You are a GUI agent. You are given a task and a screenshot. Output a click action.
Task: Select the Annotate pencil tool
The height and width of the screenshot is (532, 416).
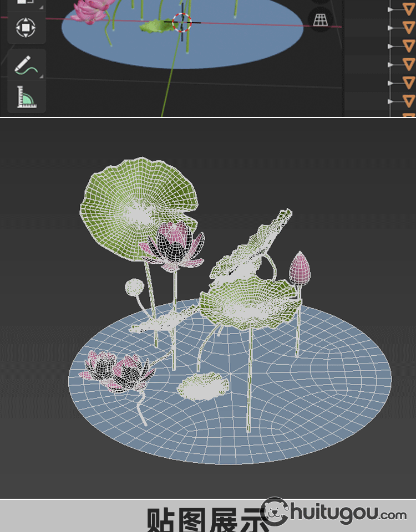pyautogui.click(x=26, y=65)
